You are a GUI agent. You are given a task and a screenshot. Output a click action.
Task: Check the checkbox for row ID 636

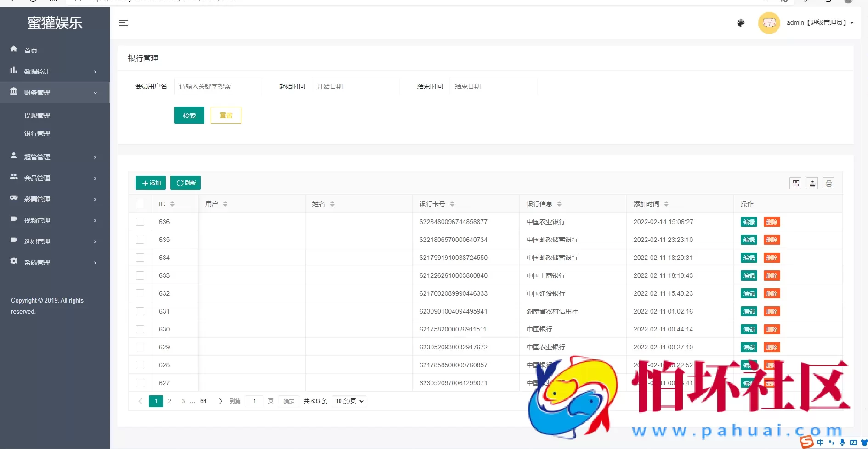140,221
